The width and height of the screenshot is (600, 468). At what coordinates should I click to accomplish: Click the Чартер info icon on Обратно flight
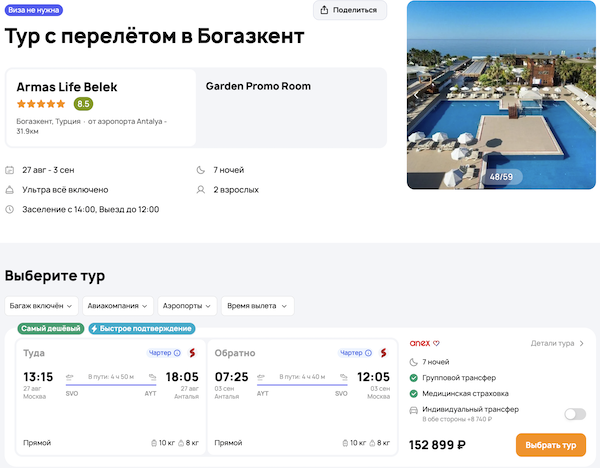[369, 353]
